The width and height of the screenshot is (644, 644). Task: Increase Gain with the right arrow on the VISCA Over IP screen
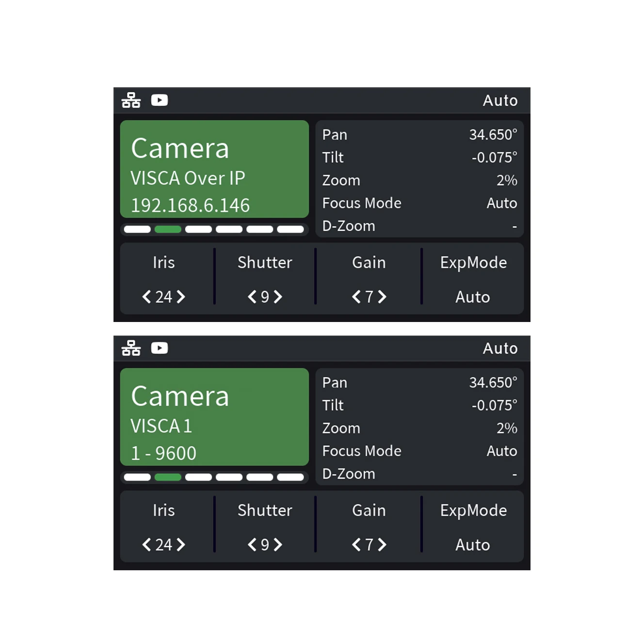(382, 296)
